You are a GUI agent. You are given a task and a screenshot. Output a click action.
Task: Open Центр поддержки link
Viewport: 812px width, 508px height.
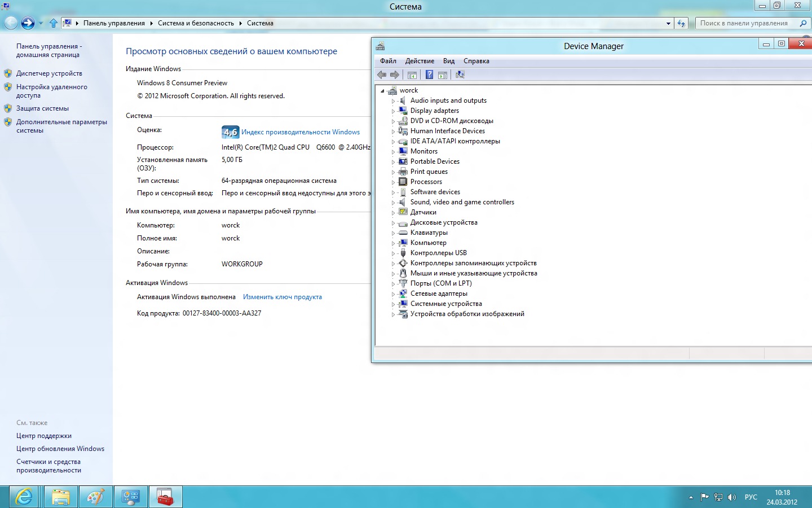[x=44, y=436]
